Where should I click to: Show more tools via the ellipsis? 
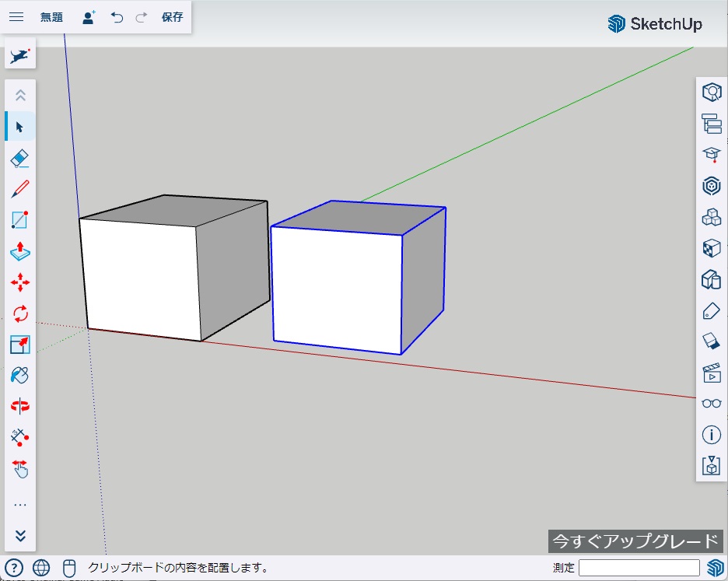click(20, 505)
